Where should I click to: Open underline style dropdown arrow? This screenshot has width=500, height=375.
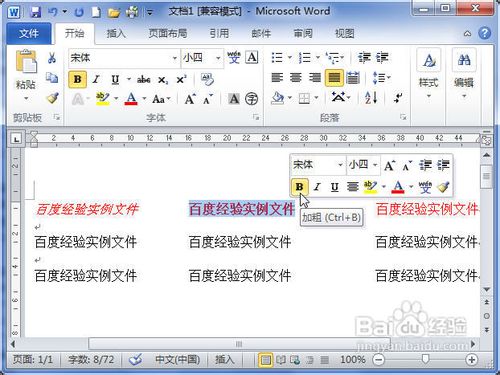pyautogui.click(x=129, y=79)
